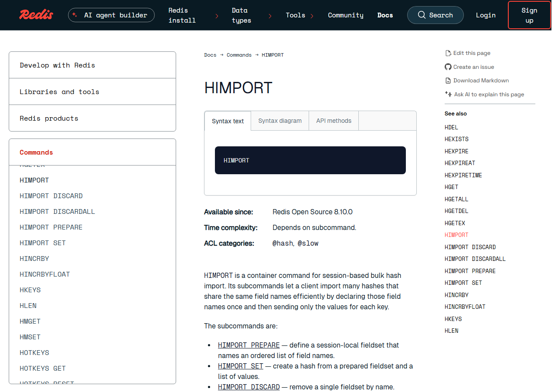Open the HIMPORT SET link in the article

[241, 366]
